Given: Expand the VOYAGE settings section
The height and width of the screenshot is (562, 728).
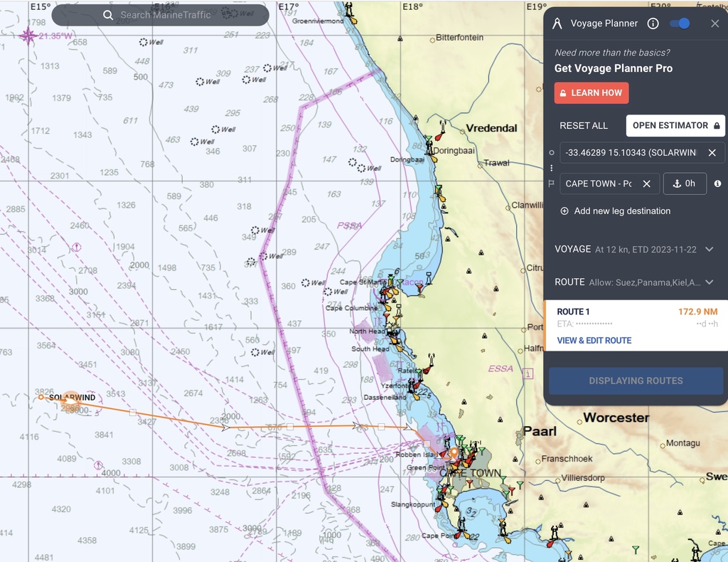Looking at the screenshot, I should 635,250.
